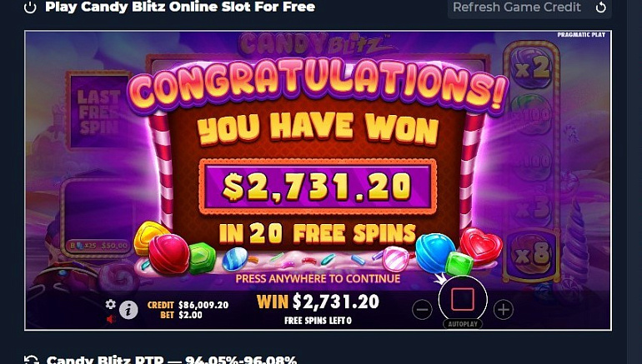Select the x2 multiplier candy

coord(532,68)
